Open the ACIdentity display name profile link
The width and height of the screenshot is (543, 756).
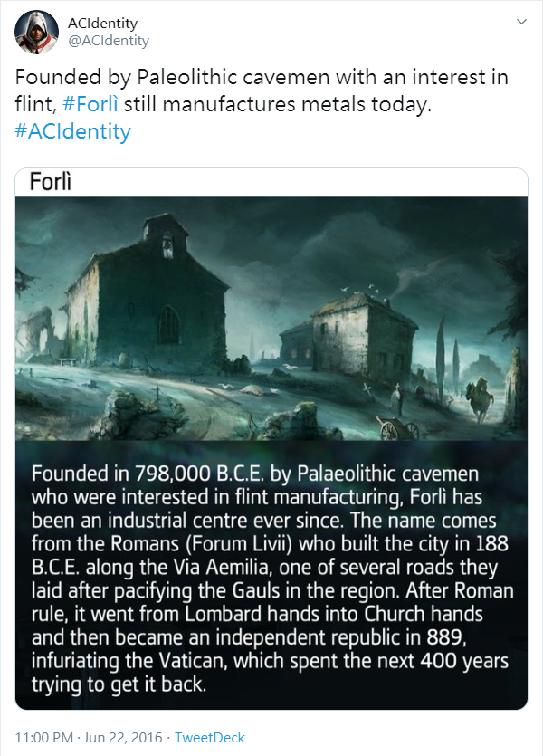coord(103,24)
